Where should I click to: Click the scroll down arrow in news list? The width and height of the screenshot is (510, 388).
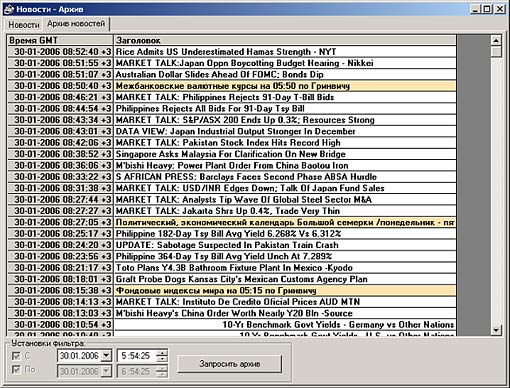(x=496, y=330)
